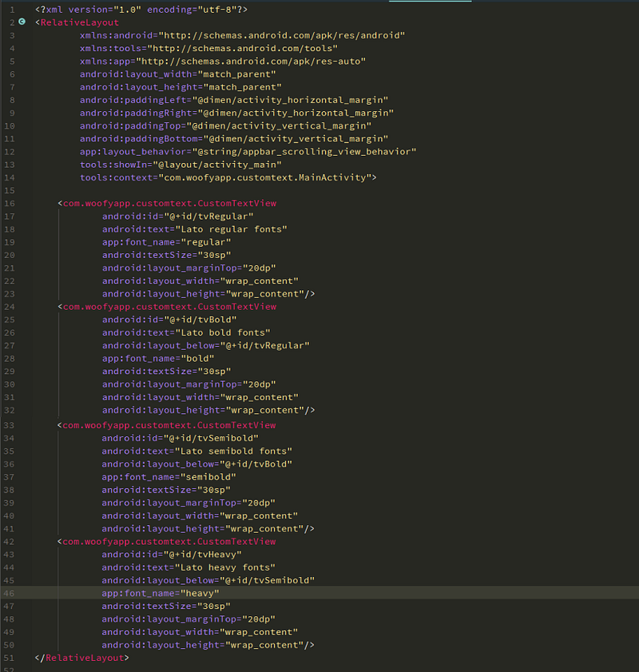639x672 pixels.
Task: Click the android:paddingTop attribute line
Action: point(225,125)
